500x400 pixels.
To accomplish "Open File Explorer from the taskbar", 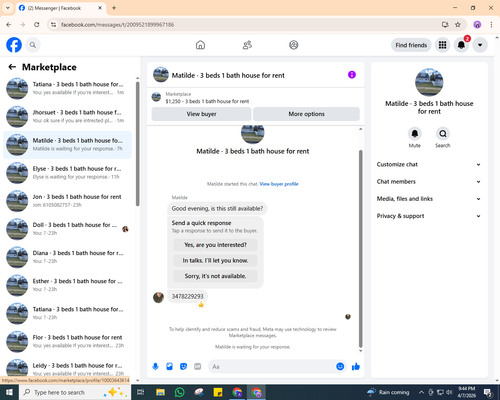I will click(160, 392).
